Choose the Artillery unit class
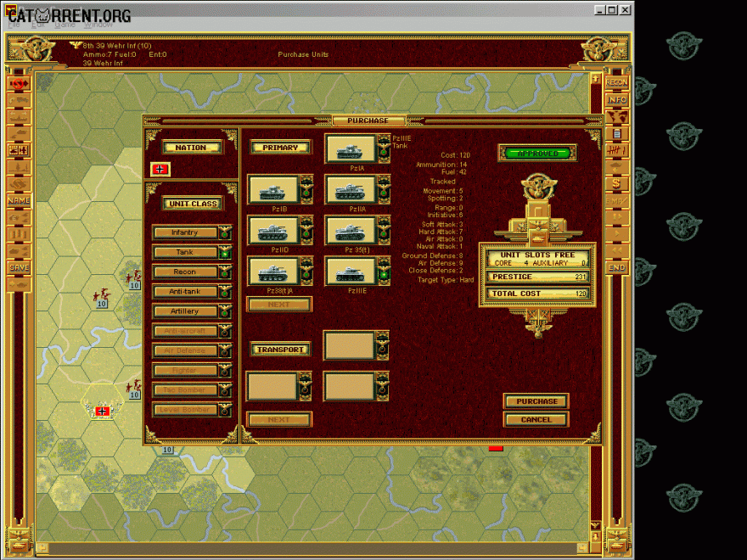 [185, 311]
